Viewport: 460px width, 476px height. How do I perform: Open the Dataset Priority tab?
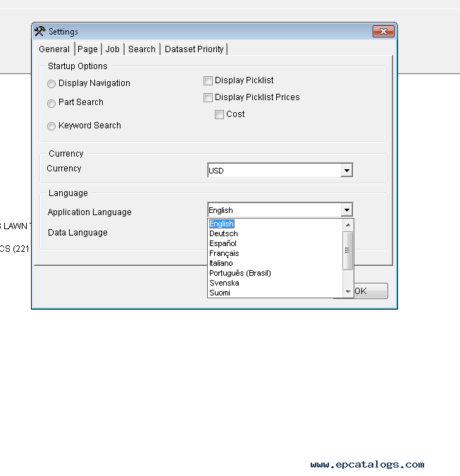pos(194,49)
